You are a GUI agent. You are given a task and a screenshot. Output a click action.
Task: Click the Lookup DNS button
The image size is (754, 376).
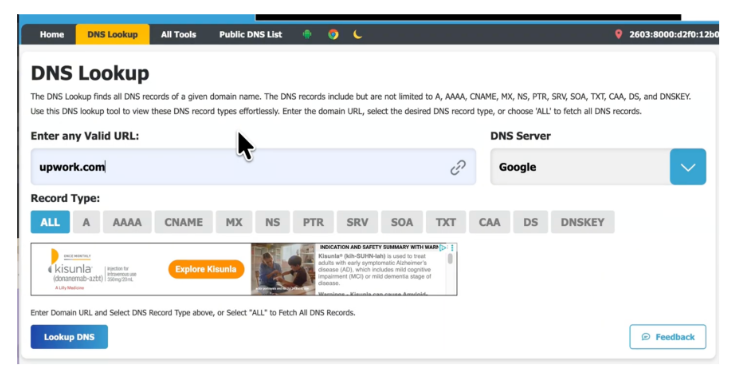coord(69,337)
